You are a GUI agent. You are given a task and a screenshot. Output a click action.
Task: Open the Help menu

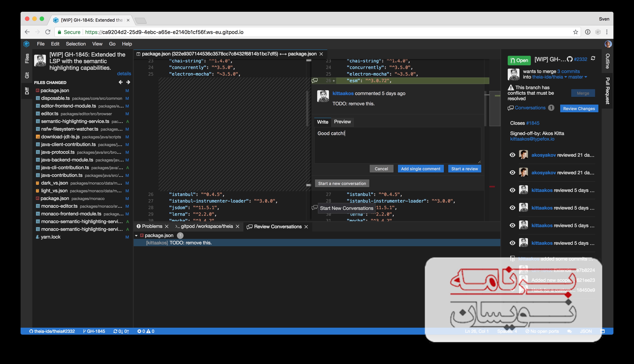click(127, 44)
